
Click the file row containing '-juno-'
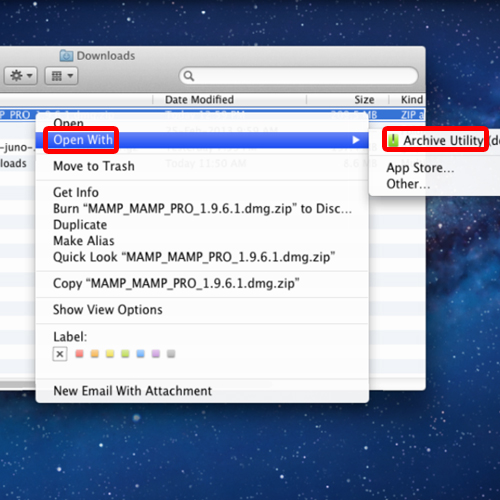[x=17, y=147]
